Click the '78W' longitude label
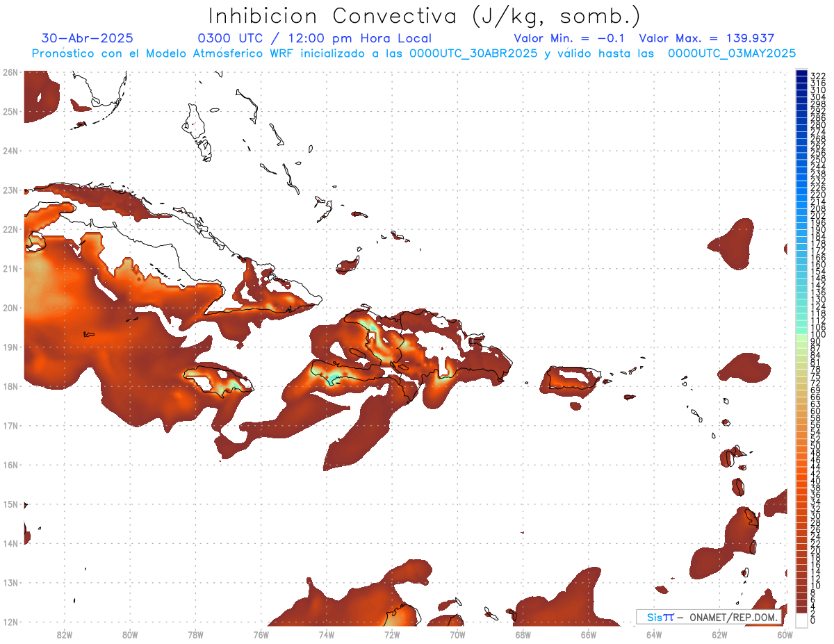 pyautogui.click(x=195, y=634)
